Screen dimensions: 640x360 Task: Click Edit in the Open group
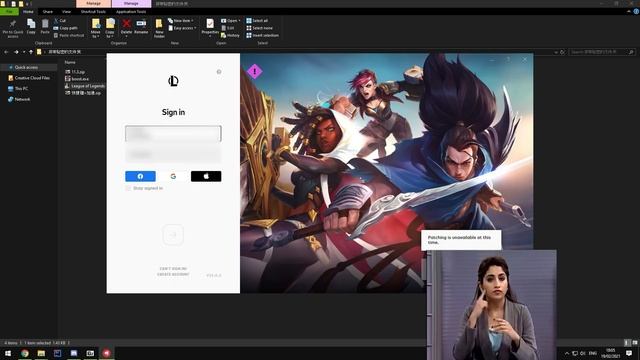click(228, 28)
